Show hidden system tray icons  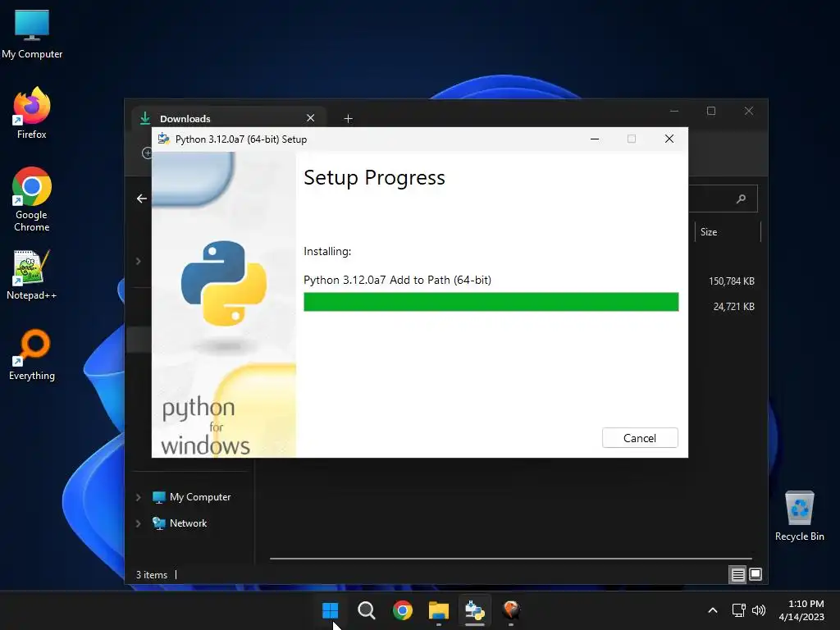tap(713, 610)
